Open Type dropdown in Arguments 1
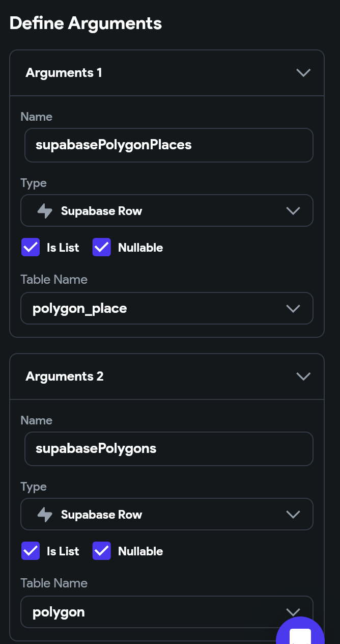 pyautogui.click(x=166, y=211)
